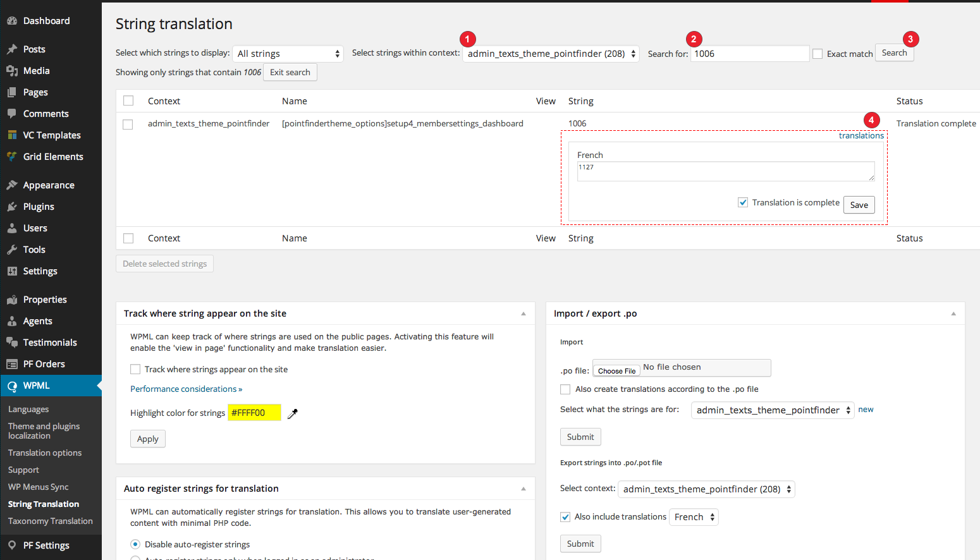This screenshot has width=980, height=560.
Task: Click the PF Settings pin icon
Action: [12, 545]
